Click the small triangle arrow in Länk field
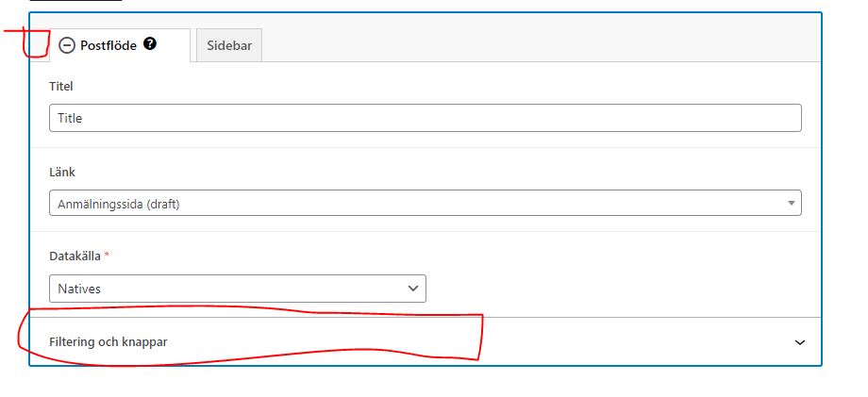This screenshot has width=868, height=397. (x=792, y=204)
